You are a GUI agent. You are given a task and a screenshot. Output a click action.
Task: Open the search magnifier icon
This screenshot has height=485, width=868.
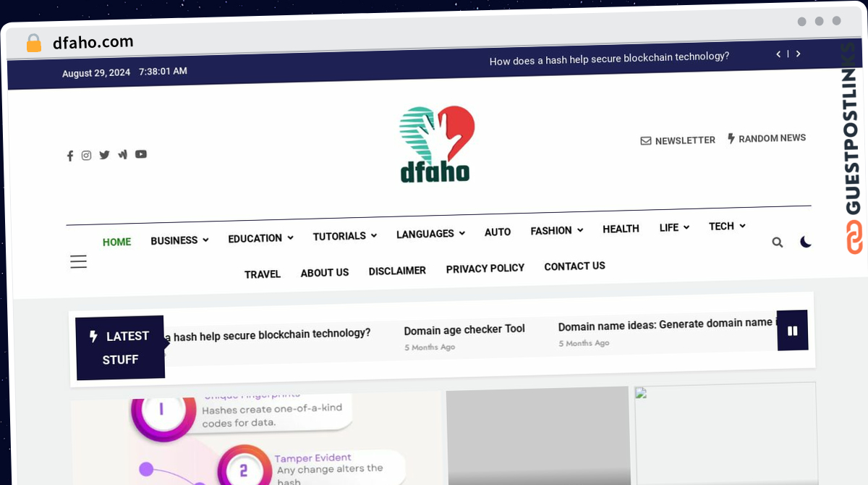pyautogui.click(x=778, y=242)
